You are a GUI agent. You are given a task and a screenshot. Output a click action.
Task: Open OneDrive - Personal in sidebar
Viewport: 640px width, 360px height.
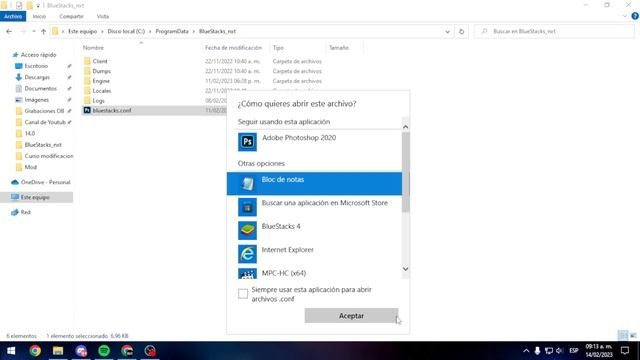[x=45, y=182]
